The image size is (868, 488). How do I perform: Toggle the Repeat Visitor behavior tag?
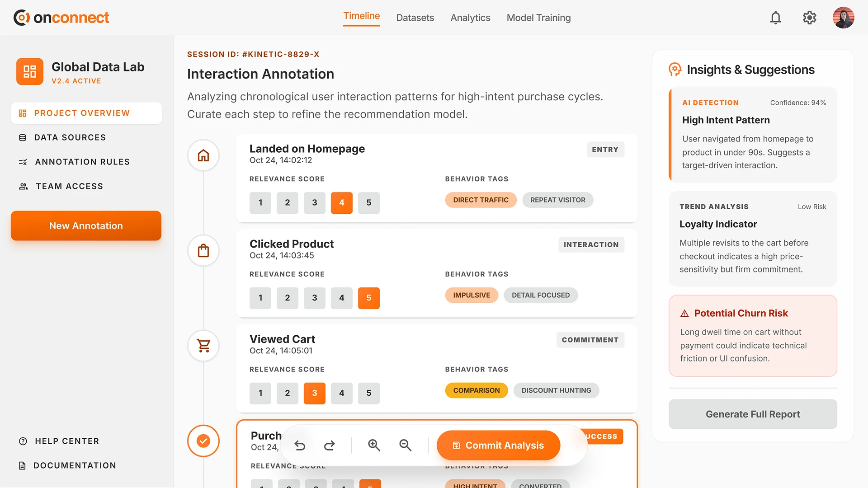557,200
